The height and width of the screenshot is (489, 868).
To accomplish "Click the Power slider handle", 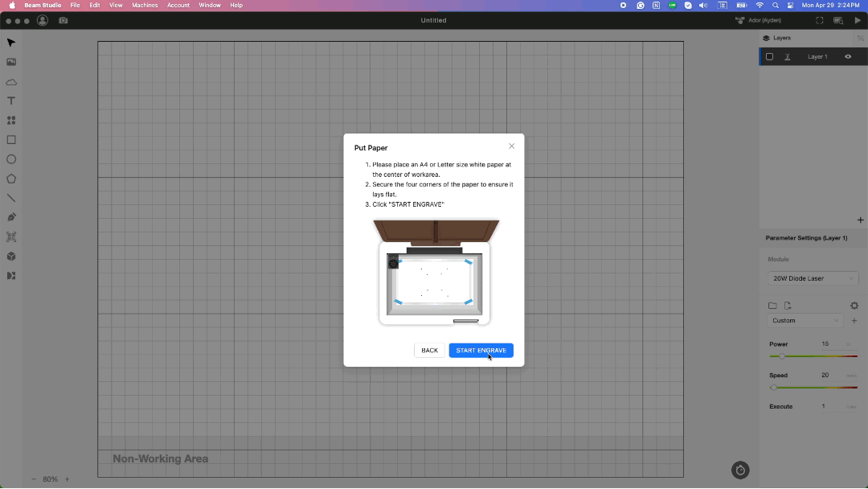I will pos(782,356).
